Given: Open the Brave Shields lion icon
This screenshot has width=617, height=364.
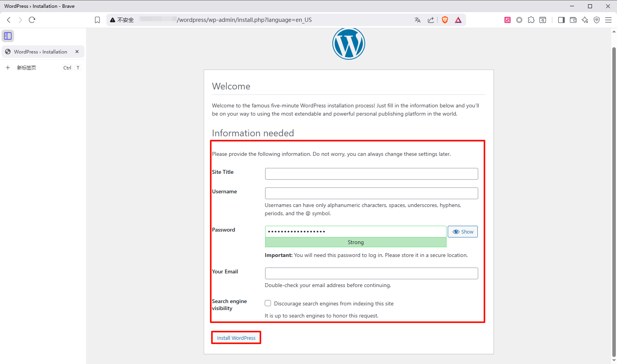Looking at the screenshot, I should click(445, 20).
